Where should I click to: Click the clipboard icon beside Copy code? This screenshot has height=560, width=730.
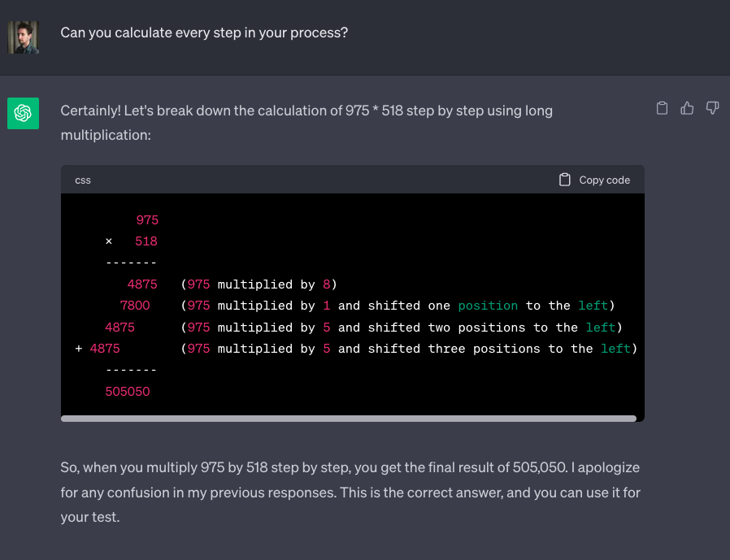565,180
